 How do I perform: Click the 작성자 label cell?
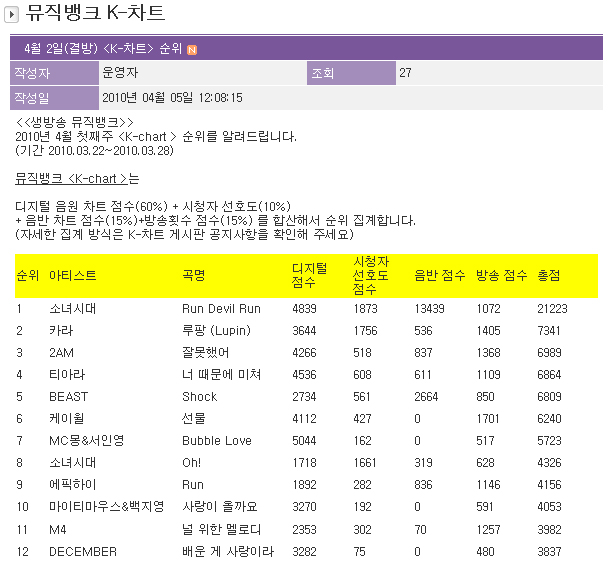pyautogui.click(x=55, y=73)
